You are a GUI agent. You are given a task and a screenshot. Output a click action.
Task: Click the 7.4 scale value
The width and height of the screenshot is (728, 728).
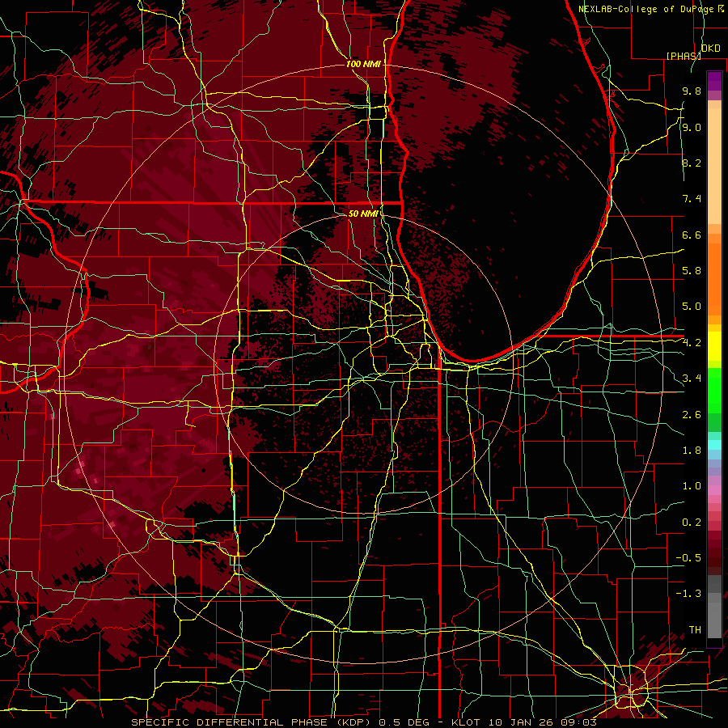click(692, 199)
